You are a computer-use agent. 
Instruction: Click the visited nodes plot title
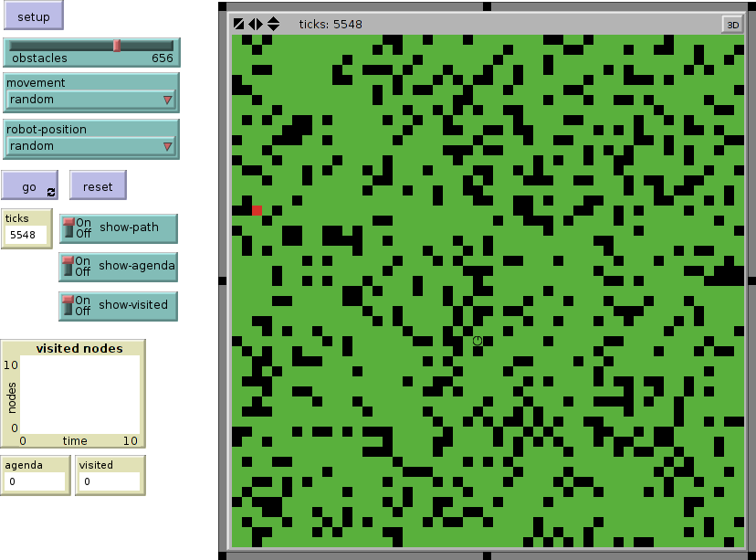79,348
